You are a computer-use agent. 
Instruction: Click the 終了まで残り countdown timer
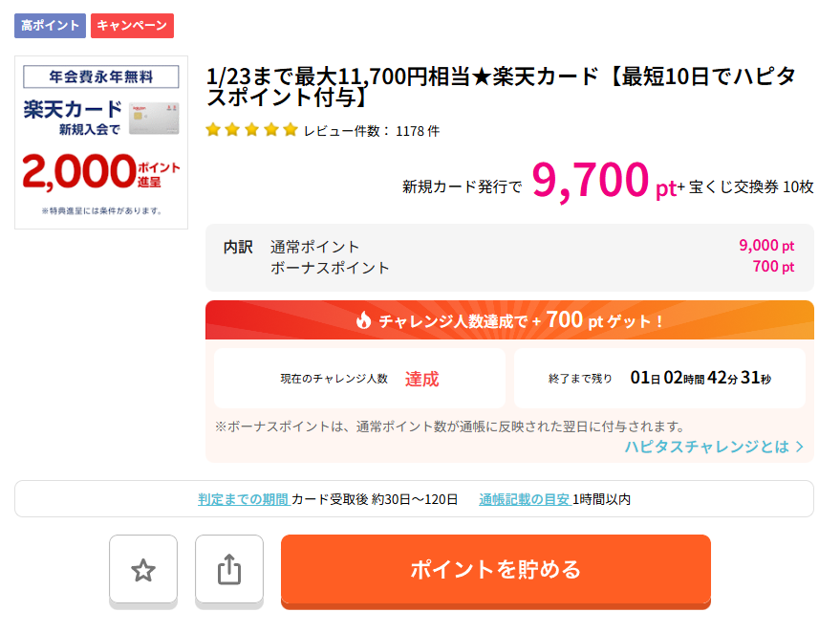(659, 378)
